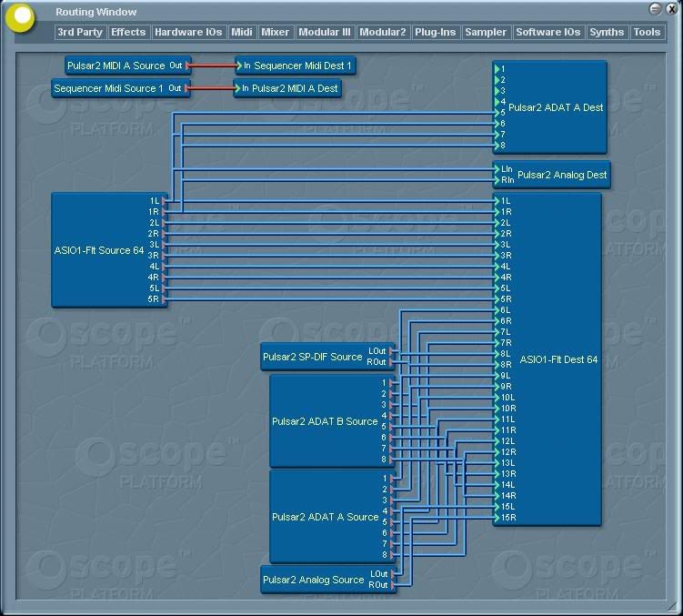Image resolution: width=683 pixels, height=616 pixels.
Task: Click output port 1 on Pulsar2 ADAT A Source
Action: tap(392, 479)
